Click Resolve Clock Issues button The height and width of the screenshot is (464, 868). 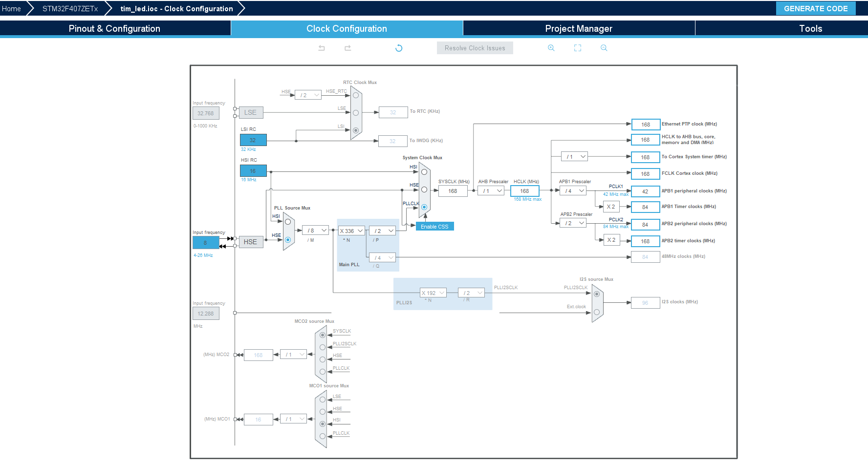tap(475, 48)
